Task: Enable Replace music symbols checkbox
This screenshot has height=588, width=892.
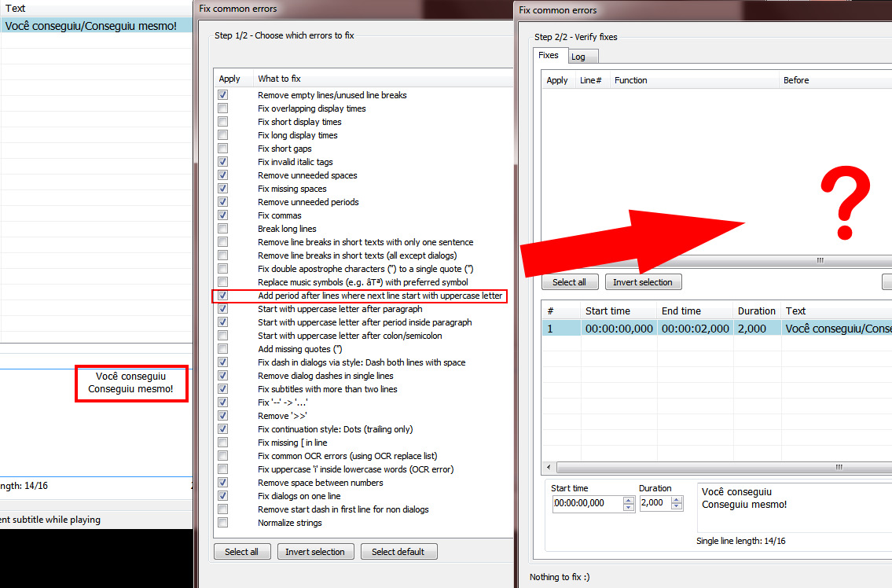Action: click(x=223, y=282)
